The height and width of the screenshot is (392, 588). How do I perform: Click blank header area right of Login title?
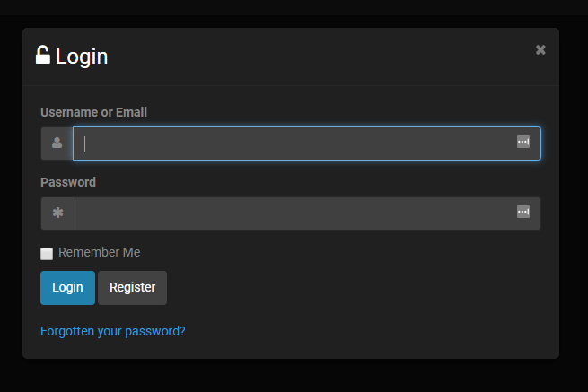(x=314, y=57)
